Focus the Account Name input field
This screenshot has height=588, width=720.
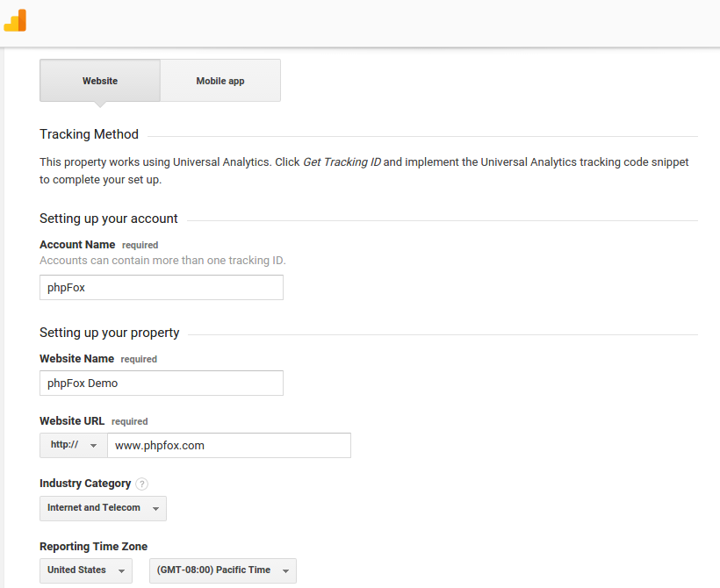162,287
